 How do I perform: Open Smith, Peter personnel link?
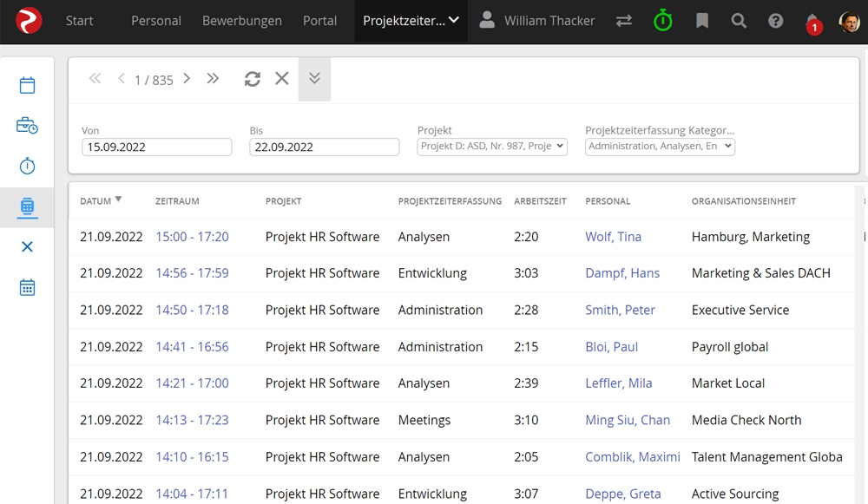coord(620,311)
